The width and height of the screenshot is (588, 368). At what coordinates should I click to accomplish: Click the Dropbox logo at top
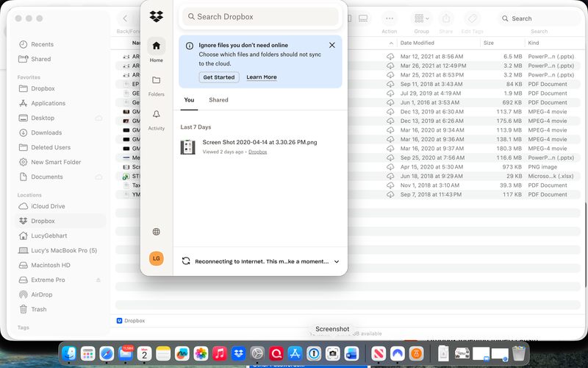coord(156,16)
